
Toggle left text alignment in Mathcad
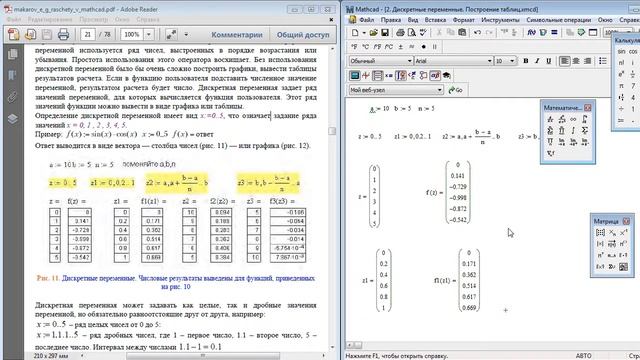564,61
